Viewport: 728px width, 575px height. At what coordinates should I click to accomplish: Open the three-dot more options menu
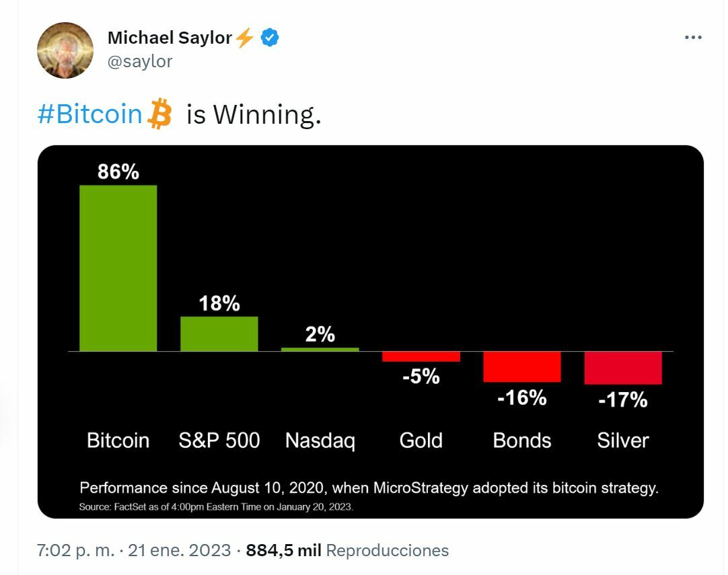[x=693, y=38]
